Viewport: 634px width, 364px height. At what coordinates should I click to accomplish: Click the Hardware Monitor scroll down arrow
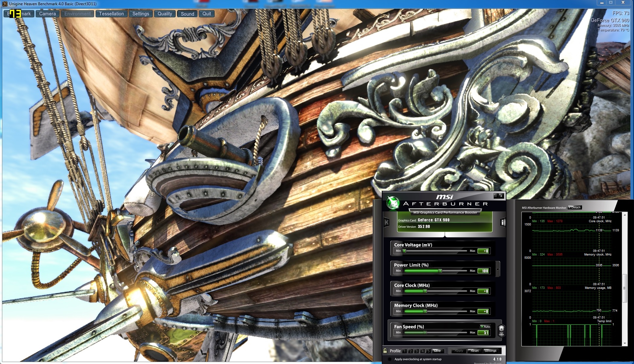(625, 343)
